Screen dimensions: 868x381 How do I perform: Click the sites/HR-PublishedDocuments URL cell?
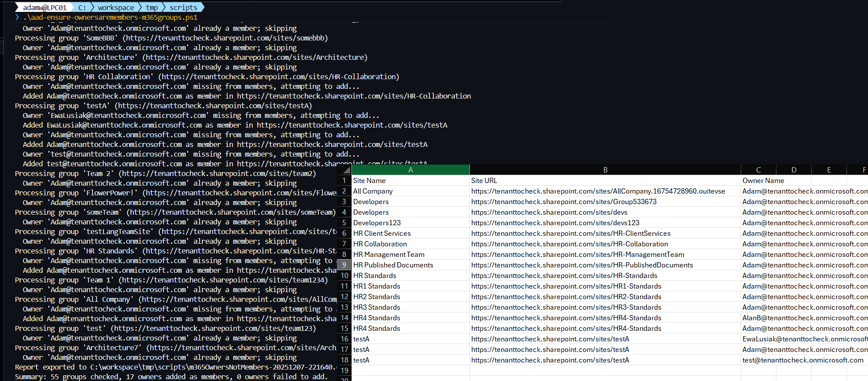coord(605,265)
